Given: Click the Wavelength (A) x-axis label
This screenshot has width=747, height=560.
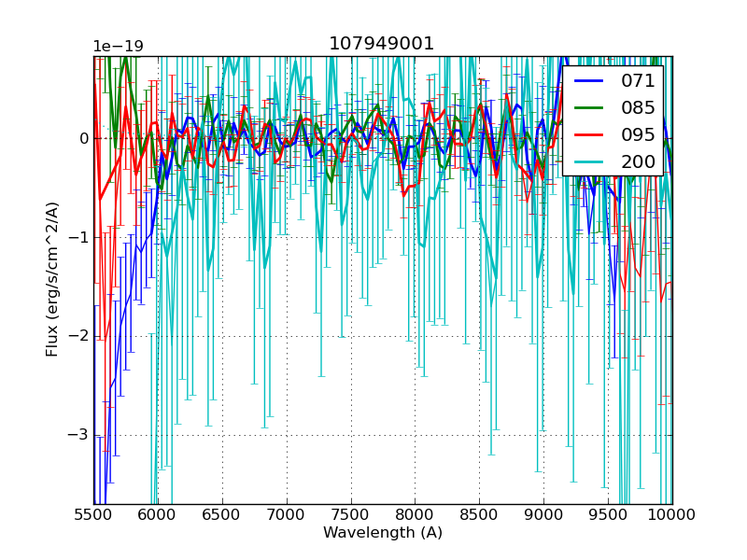Looking at the screenshot, I should [x=383, y=533].
